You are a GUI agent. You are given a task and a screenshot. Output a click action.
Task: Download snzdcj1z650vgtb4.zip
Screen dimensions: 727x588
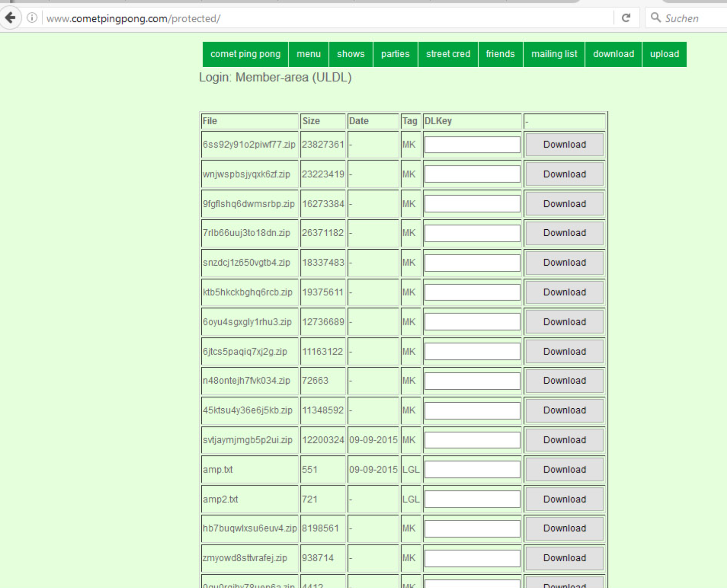pyautogui.click(x=564, y=263)
